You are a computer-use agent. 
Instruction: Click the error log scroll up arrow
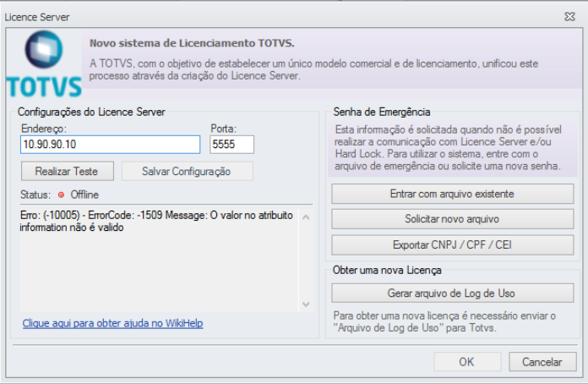coord(306,217)
